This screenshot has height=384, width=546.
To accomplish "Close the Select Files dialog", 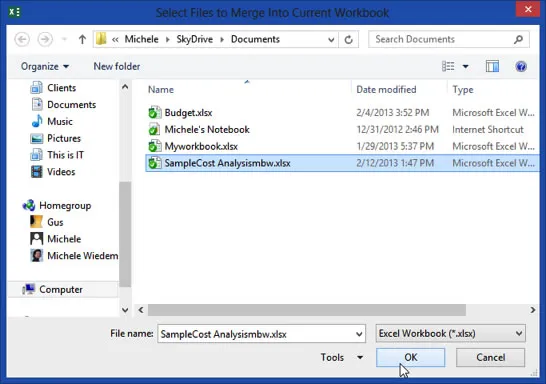I will coord(528,9).
